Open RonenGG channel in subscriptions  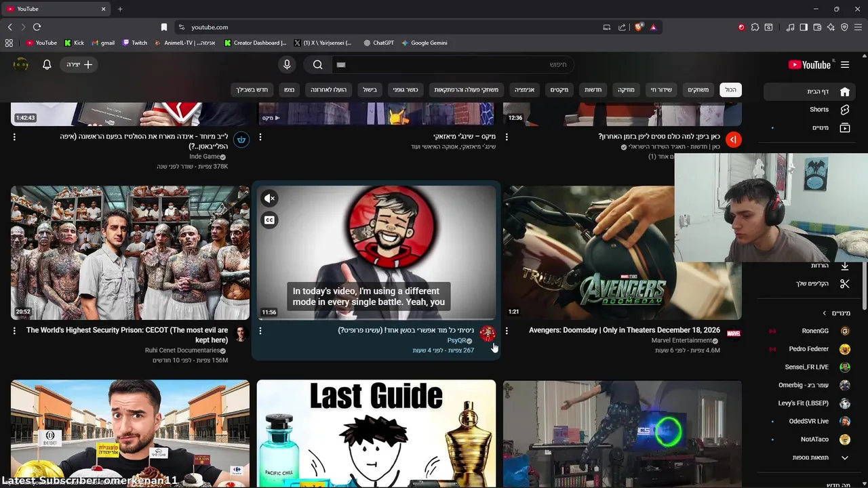tap(809, 331)
